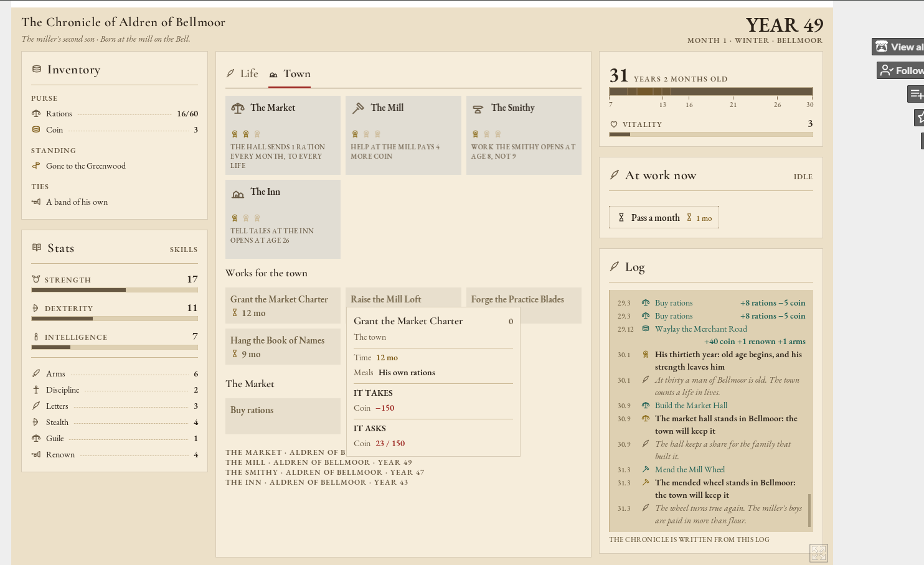The height and width of the screenshot is (565, 924).
Task: Switch to the Life tab
Action: click(x=242, y=73)
